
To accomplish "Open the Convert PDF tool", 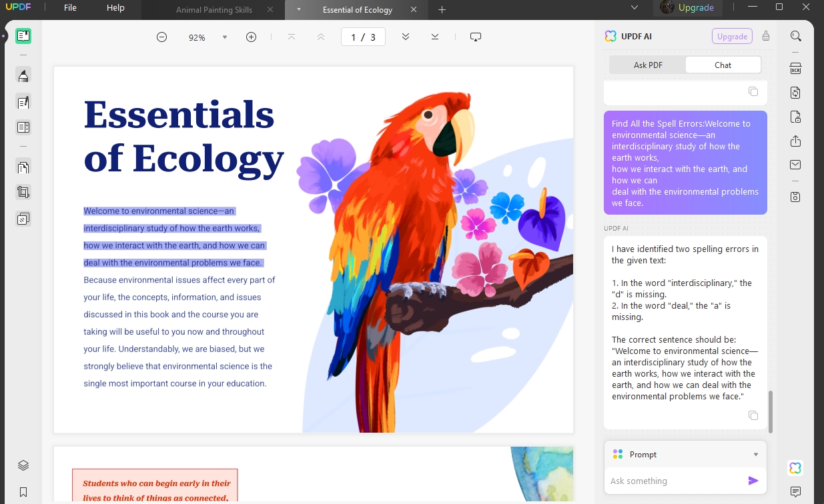I will pos(795,92).
